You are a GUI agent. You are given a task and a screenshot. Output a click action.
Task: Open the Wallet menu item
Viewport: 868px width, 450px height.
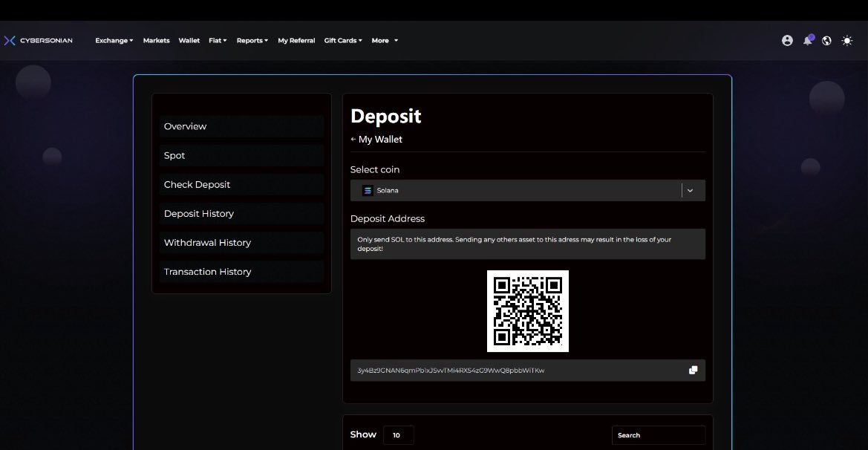point(189,40)
